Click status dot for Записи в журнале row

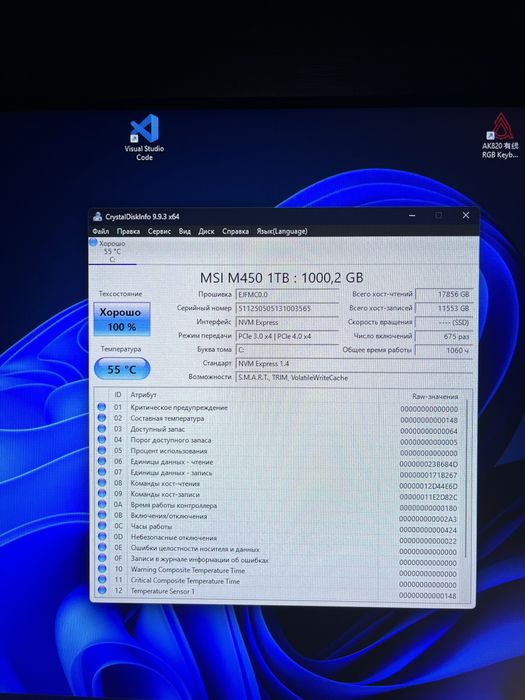(x=102, y=559)
